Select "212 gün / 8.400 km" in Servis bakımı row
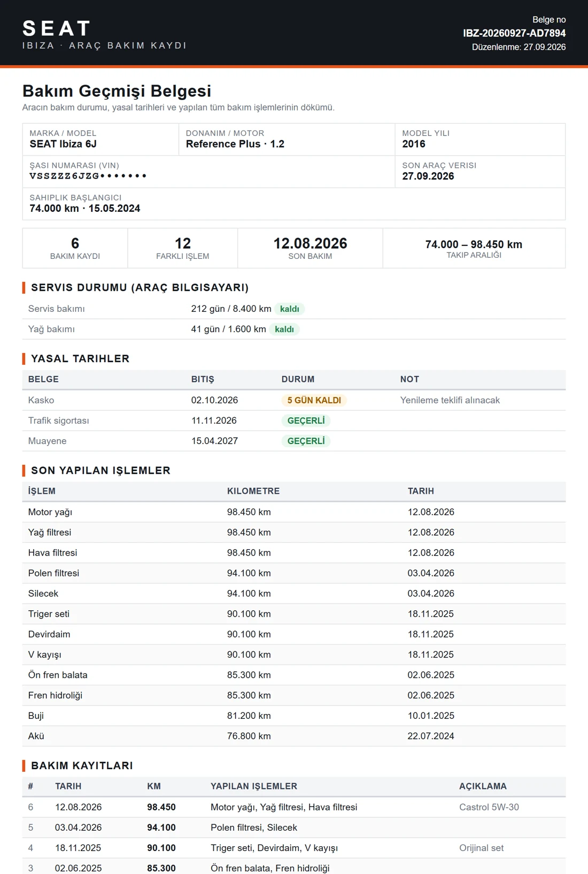Image resolution: width=588 pixels, height=874 pixels. [x=231, y=309]
